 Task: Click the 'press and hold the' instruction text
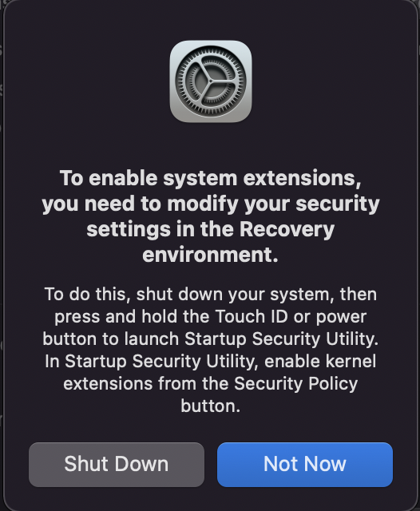[x=132, y=316]
